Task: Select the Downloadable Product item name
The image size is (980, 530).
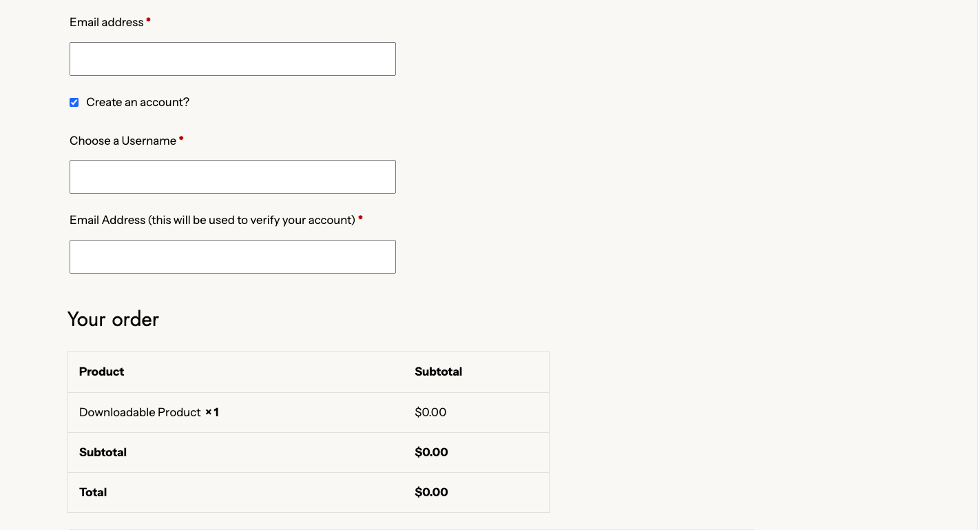Action: click(x=140, y=413)
